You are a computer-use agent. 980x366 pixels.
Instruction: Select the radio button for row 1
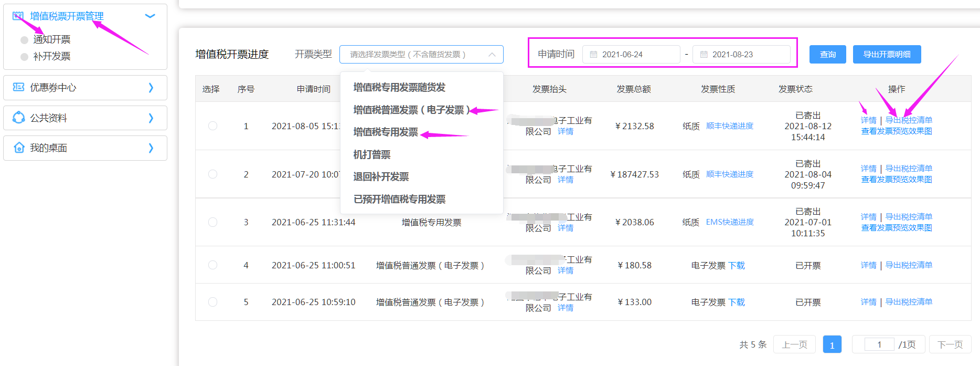click(212, 126)
